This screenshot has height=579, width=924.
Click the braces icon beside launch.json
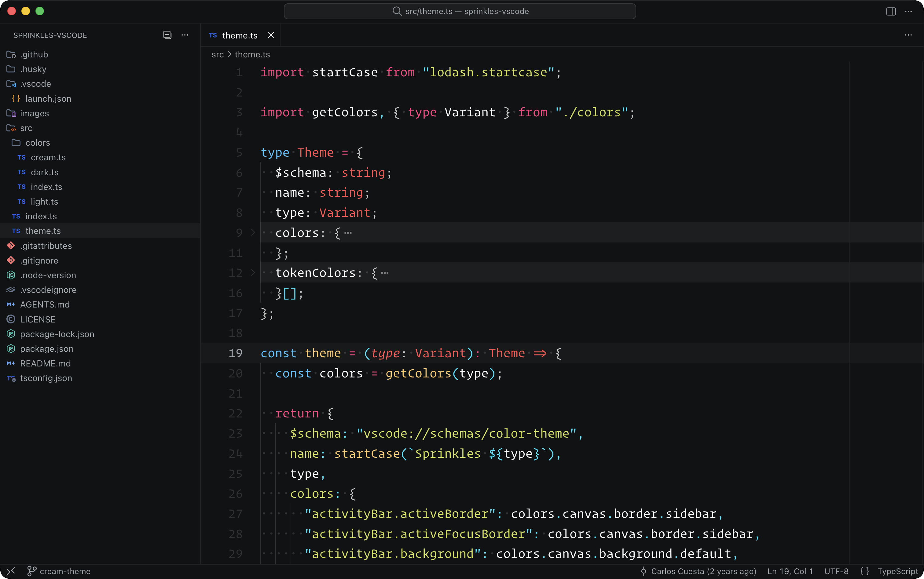[x=15, y=98]
